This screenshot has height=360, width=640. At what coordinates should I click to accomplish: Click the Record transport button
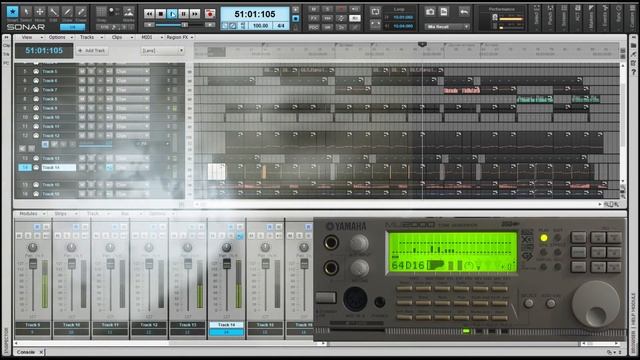point(210,14)
